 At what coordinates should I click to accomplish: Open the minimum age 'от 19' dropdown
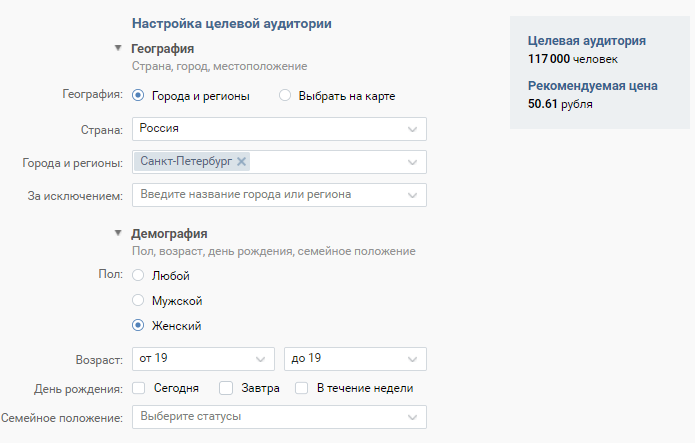tap(203, 359)
